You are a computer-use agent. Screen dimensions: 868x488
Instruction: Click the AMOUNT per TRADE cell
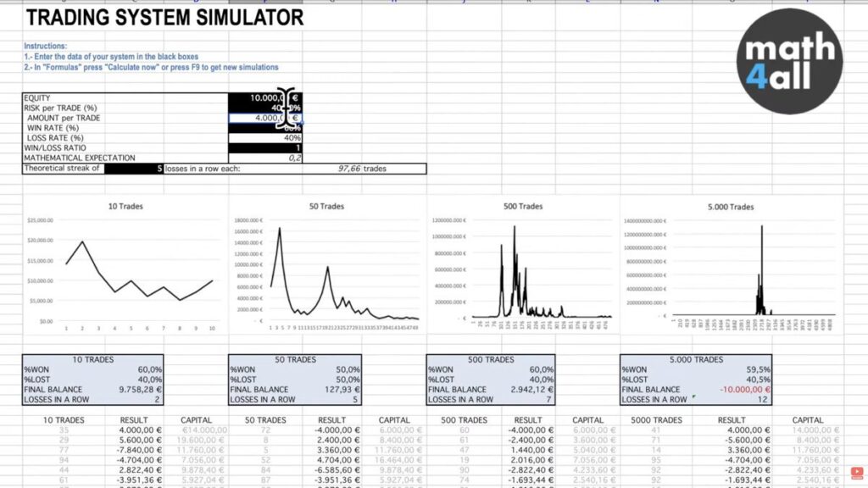264,119
